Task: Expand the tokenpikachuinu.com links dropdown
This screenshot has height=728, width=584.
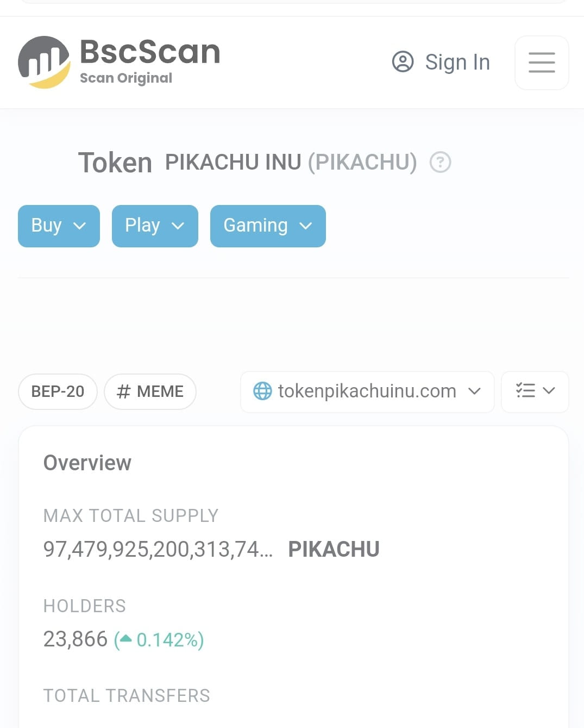Action: point(367,391)
